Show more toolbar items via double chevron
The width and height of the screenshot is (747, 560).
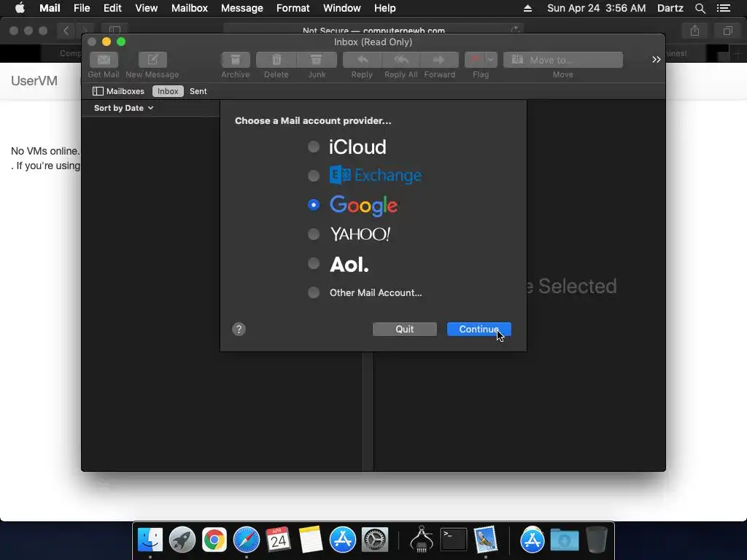click(x=656, y=60)
